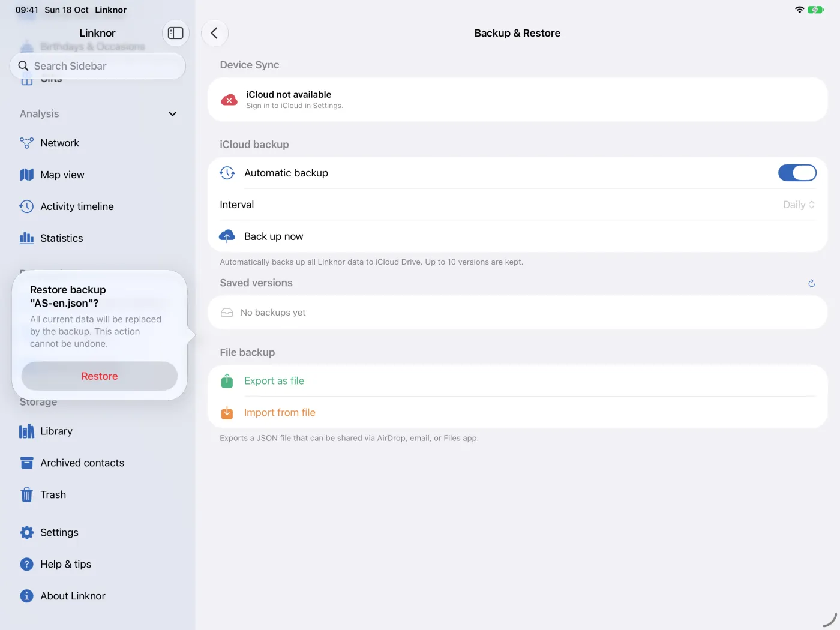This screenshot has height=630, width=840.
Task: Disable the Automatic backup switch
Action: (x=797, y=173)
